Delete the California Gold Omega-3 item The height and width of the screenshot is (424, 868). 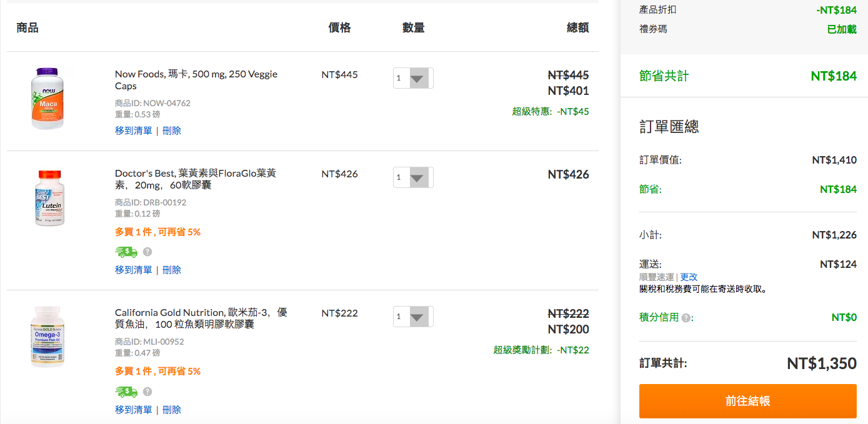pos(172,410)
